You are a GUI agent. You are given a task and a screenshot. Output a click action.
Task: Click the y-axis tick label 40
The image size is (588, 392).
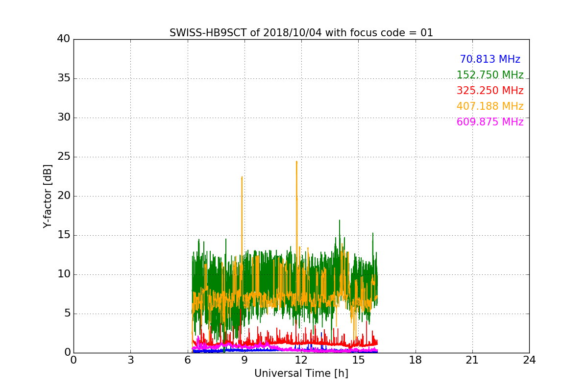coord(64,39)
